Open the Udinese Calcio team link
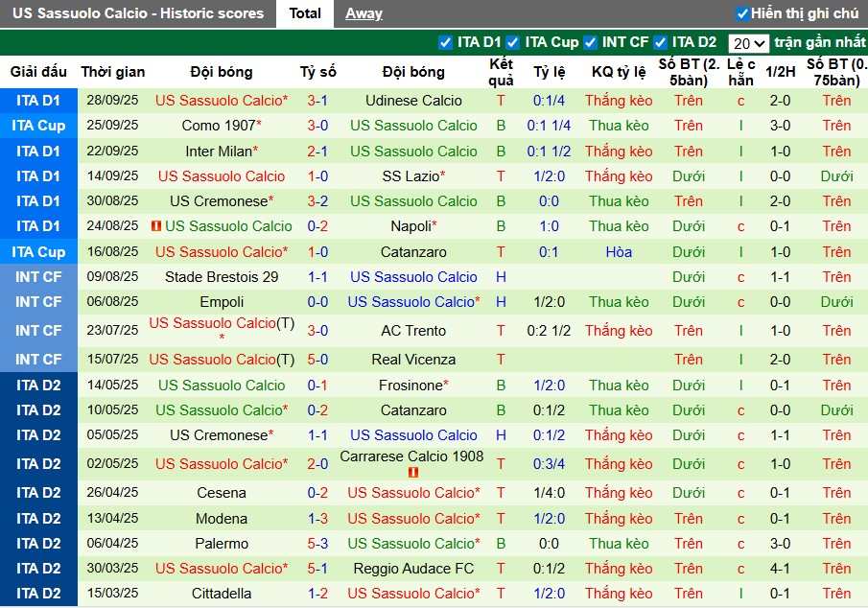Screen dimensions: 868x608 point(413,101)
